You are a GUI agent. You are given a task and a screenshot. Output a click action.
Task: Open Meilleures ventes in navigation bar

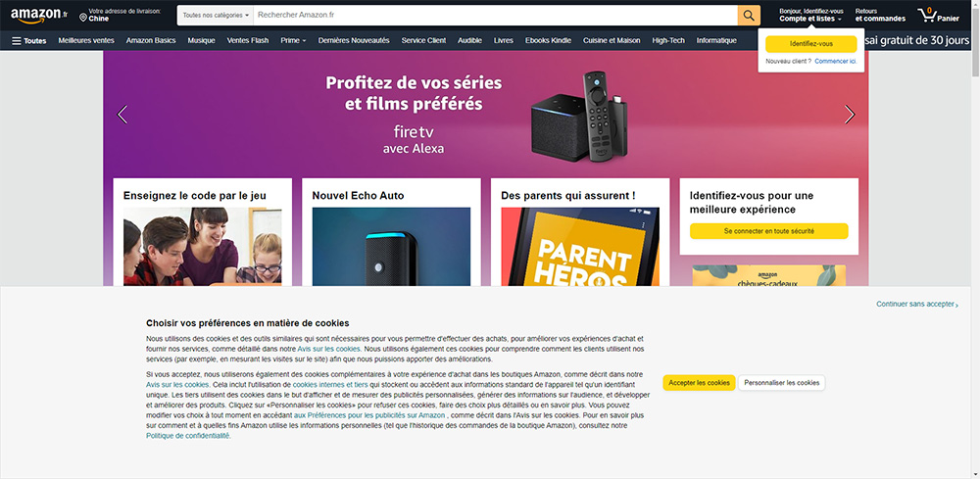pos(86,40)
